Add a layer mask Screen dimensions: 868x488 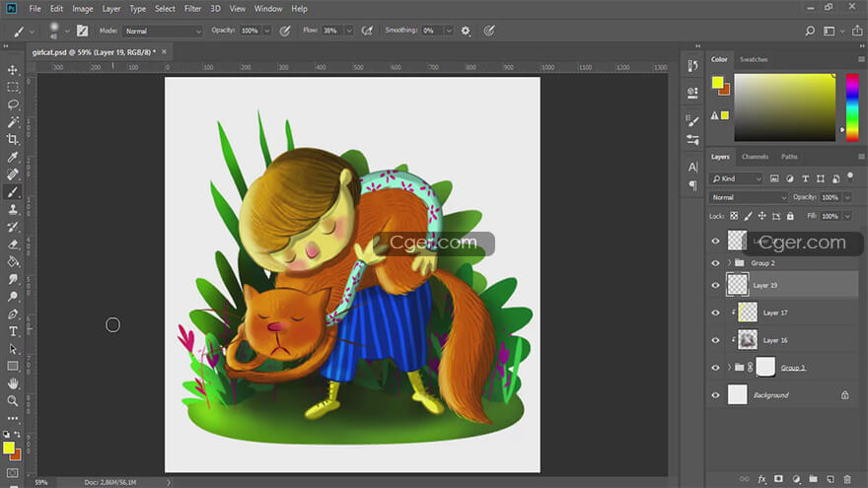(778, 479)
